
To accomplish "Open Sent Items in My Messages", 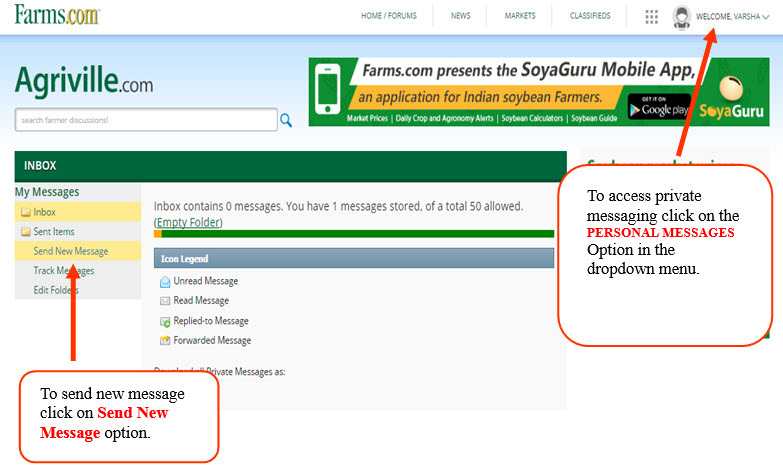I will [54, 232].
